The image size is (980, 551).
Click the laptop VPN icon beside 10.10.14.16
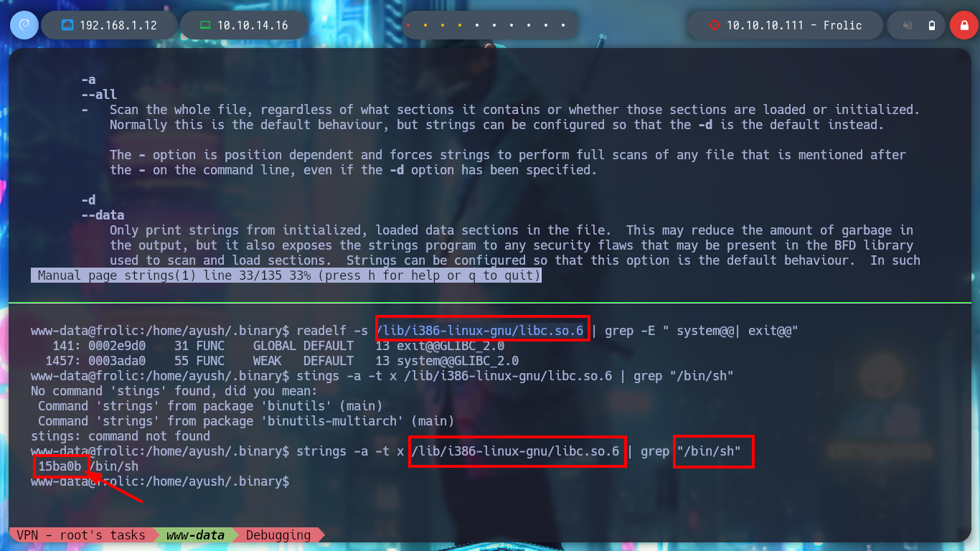205,25
